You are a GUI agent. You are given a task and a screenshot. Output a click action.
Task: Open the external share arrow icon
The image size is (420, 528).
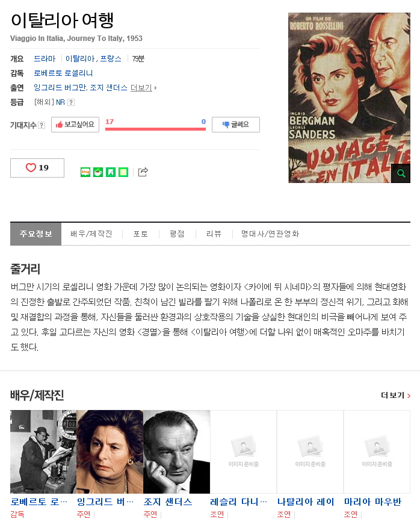coord(143,172)
